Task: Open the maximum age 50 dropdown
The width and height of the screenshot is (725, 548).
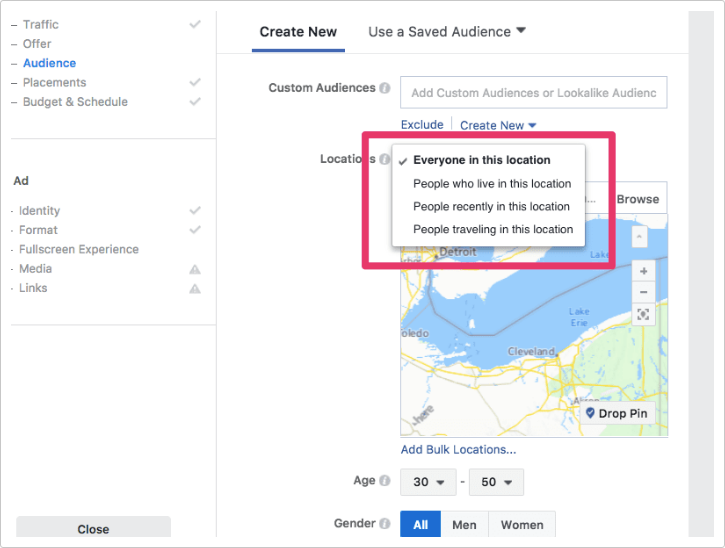Action: pyautogui.click(x=496, y=482)
